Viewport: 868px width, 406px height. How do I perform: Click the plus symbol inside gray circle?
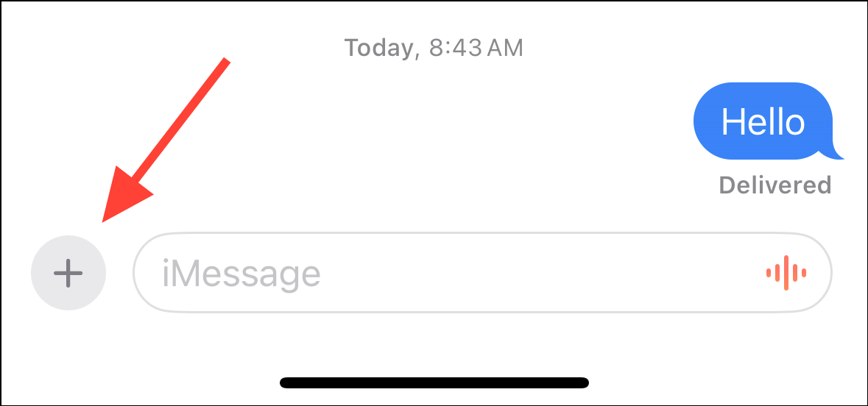pyautogui.click(x=68, y=273)
